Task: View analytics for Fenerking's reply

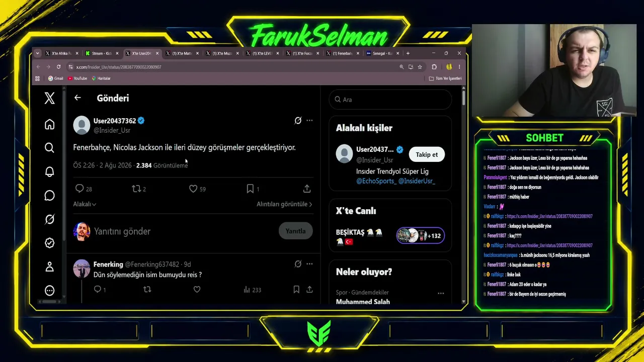Action: 252,290
